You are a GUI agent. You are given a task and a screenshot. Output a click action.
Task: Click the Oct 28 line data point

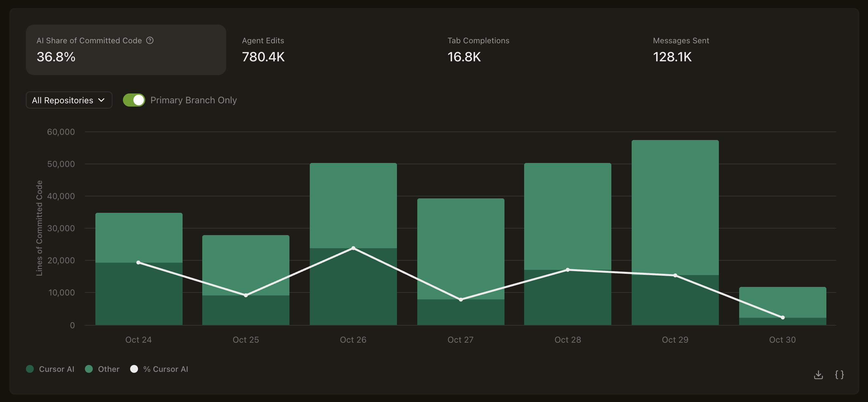tap(567, 270)
